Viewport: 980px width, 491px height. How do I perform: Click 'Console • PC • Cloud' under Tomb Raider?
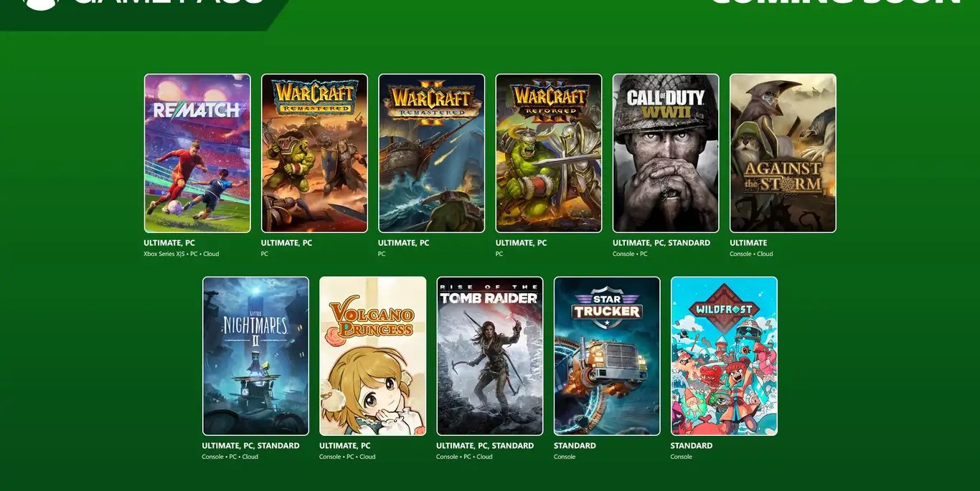(x=464, y=457)
